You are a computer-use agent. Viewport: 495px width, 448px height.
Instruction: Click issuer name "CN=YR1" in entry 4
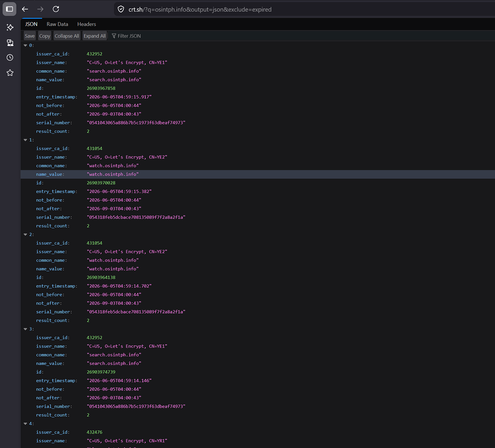pyautogui.click(x=127, y=441)
